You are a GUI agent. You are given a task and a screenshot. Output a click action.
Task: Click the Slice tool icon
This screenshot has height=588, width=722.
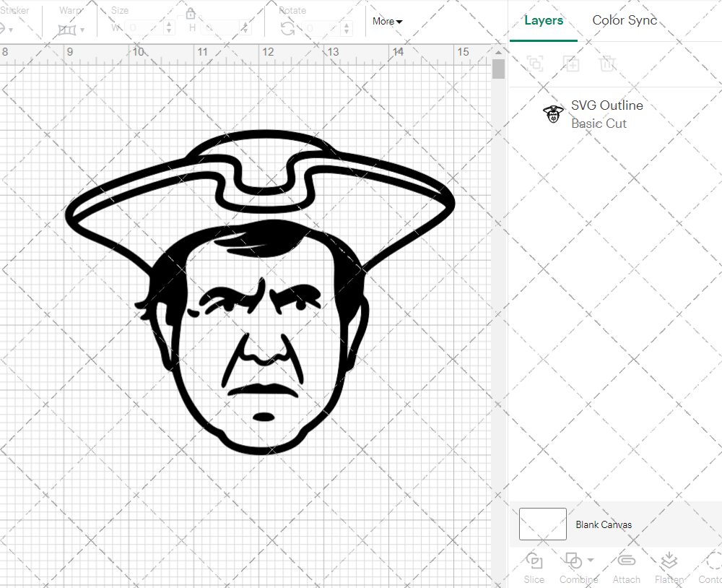(x=534, y=561)
